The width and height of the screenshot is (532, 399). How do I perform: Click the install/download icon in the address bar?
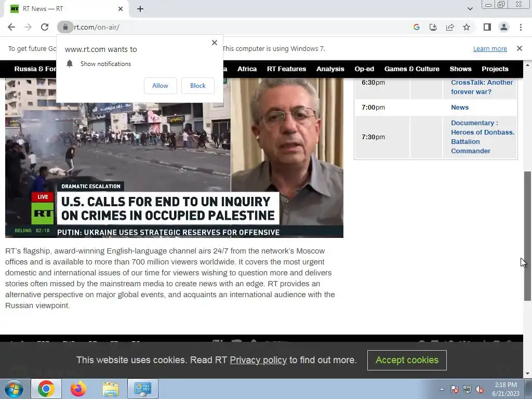click(x=433, y=27)
